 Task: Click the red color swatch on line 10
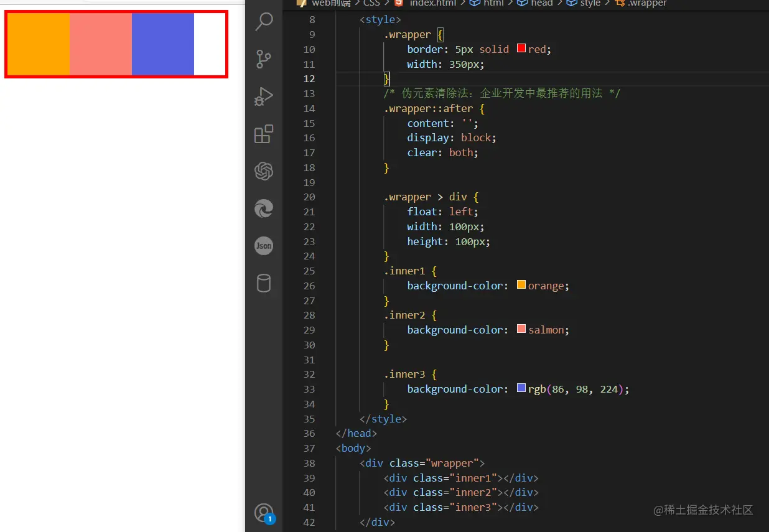pos(521,49)
